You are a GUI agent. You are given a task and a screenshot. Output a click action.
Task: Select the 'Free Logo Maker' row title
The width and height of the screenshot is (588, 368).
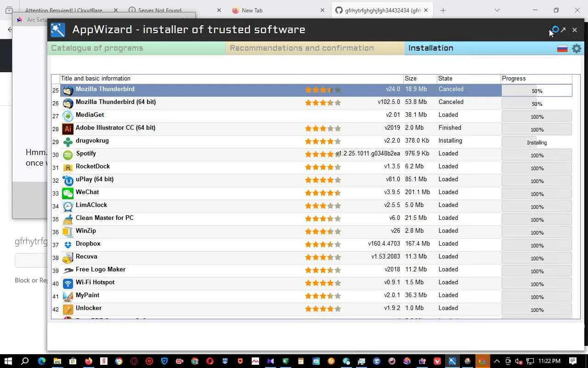click(x=101, y=269)
